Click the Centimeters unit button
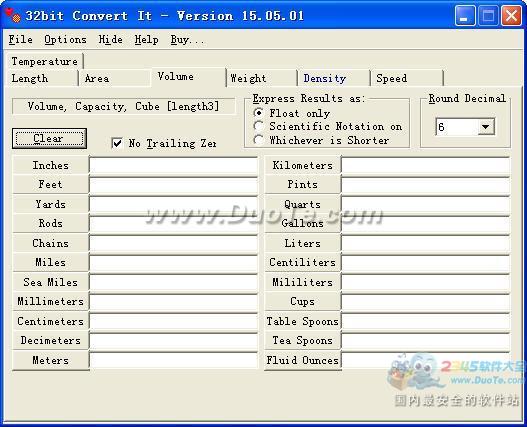The height and width of the screenshot is (427, 527). tap(50, 321)
